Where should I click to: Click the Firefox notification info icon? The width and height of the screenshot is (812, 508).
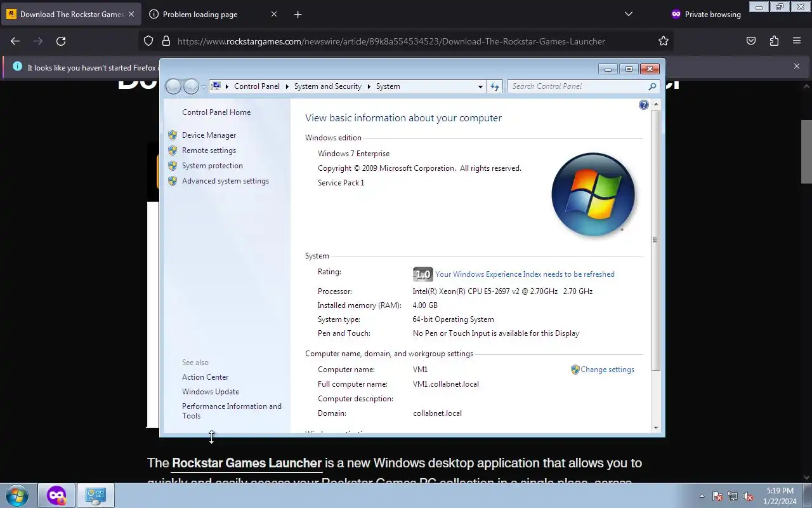tap(17, 67)
